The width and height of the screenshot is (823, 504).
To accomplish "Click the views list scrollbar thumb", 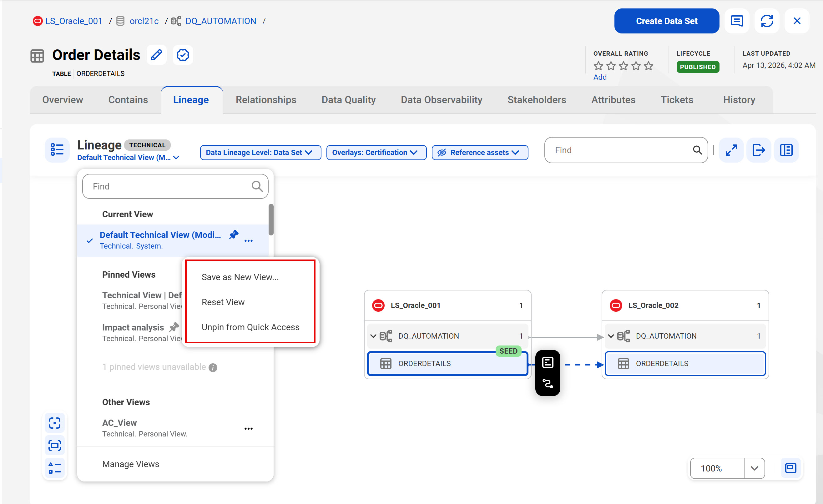I will coord(271,219).
